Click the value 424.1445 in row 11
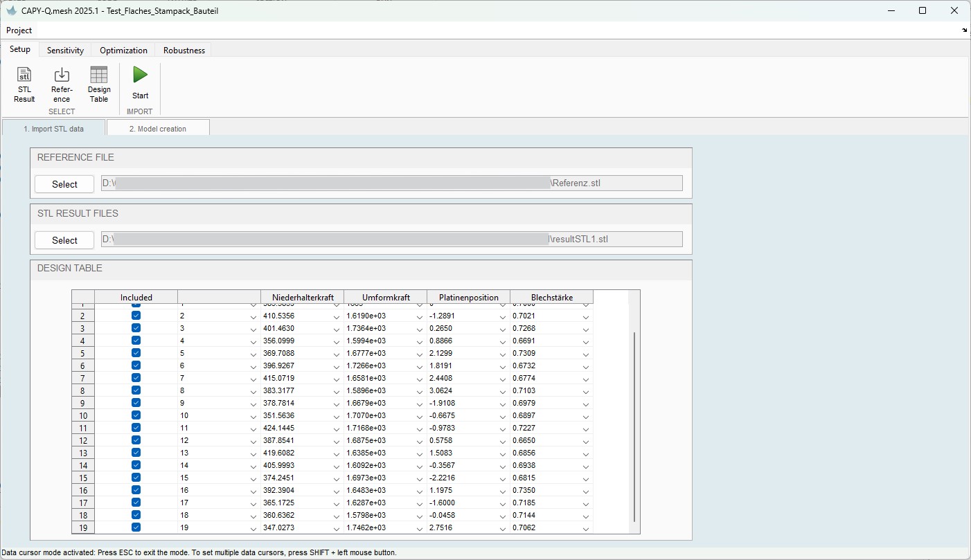971x560 pixels. tap(279, 428)
